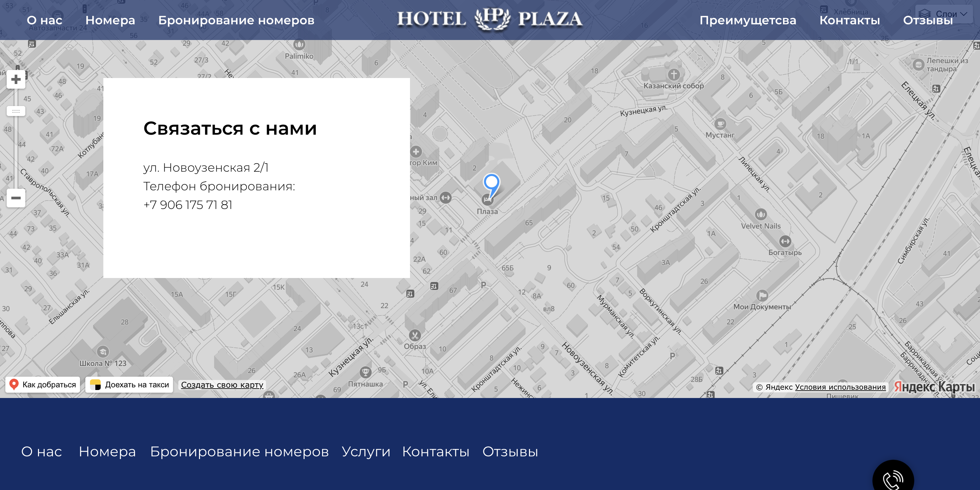This screenshot has height=490, width=980.
Task: Click the blue Плаза location pin
Action: tap(491, 186)
